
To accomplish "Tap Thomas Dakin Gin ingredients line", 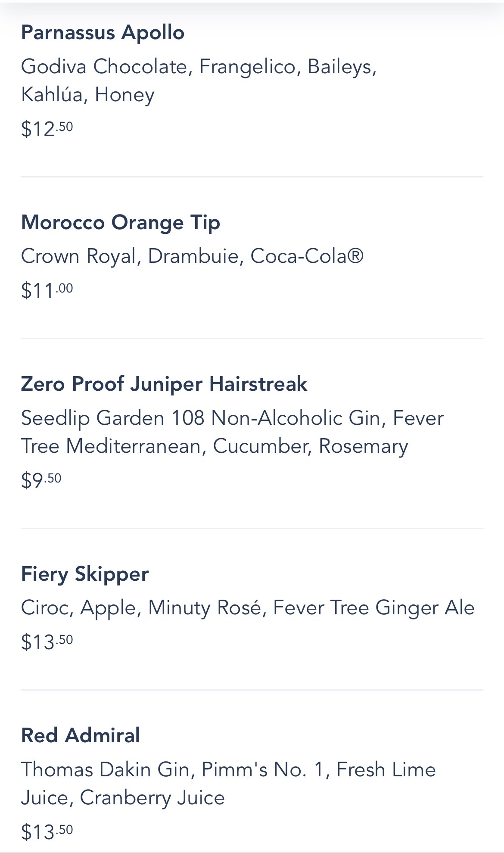I will coord(228,770).
